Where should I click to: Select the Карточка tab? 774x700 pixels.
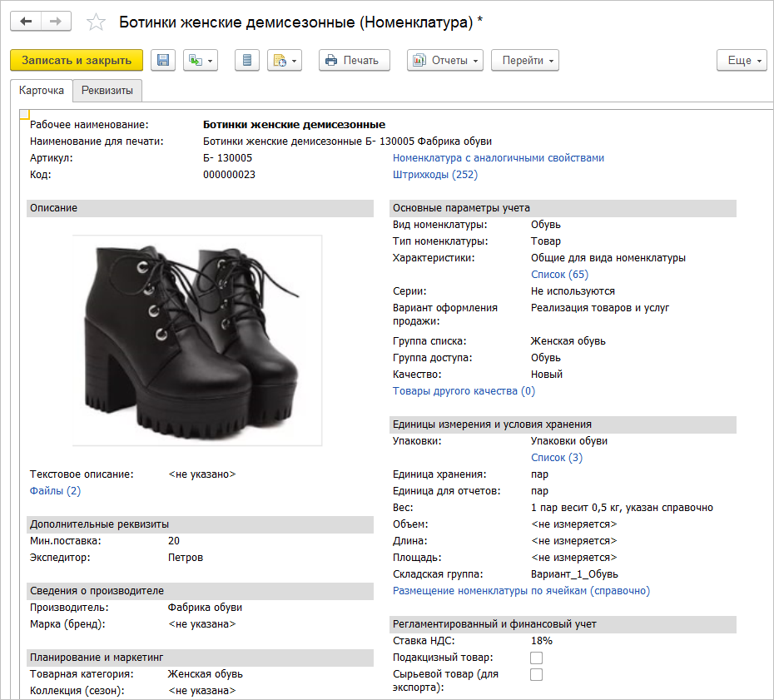point(42,90)
